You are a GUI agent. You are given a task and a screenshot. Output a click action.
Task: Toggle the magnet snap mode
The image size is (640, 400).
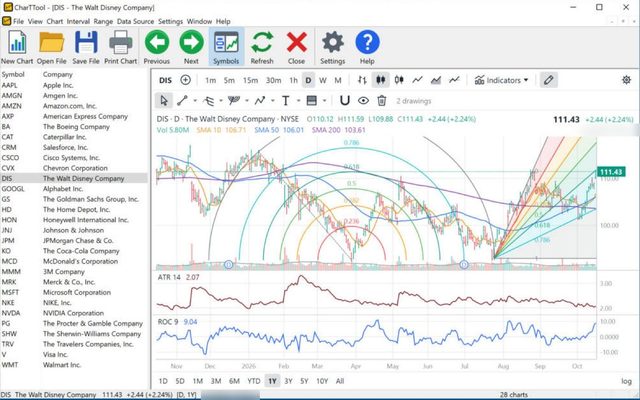click(x=345, y=100)
